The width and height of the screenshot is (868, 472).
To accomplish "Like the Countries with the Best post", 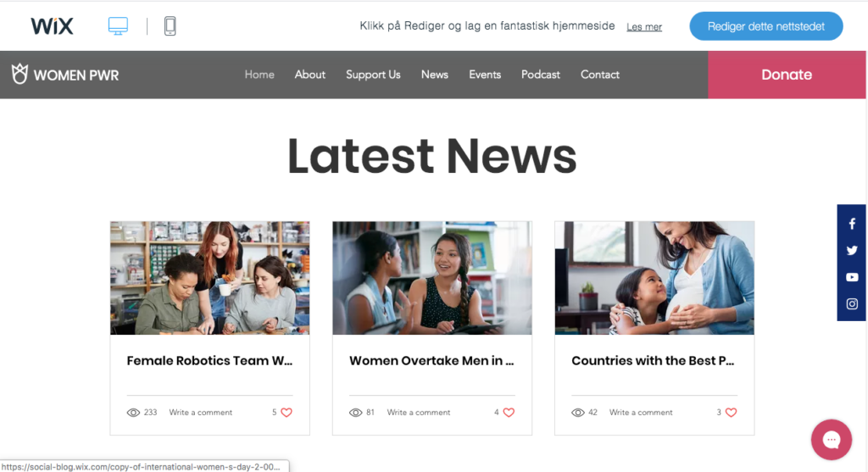I will [x=731, y=413].
